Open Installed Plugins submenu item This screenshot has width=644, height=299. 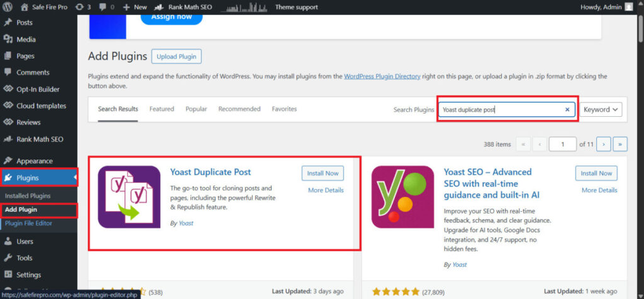(28, 196)
